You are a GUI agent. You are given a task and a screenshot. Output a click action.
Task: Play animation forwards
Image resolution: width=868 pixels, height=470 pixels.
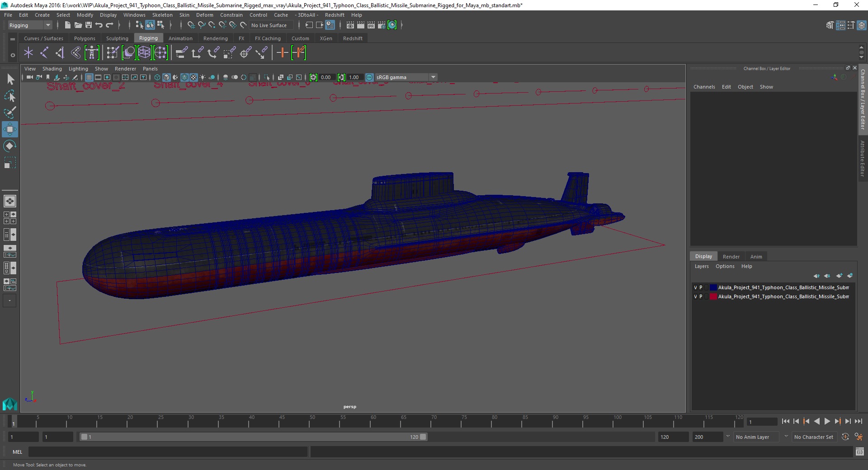(827, 421)
